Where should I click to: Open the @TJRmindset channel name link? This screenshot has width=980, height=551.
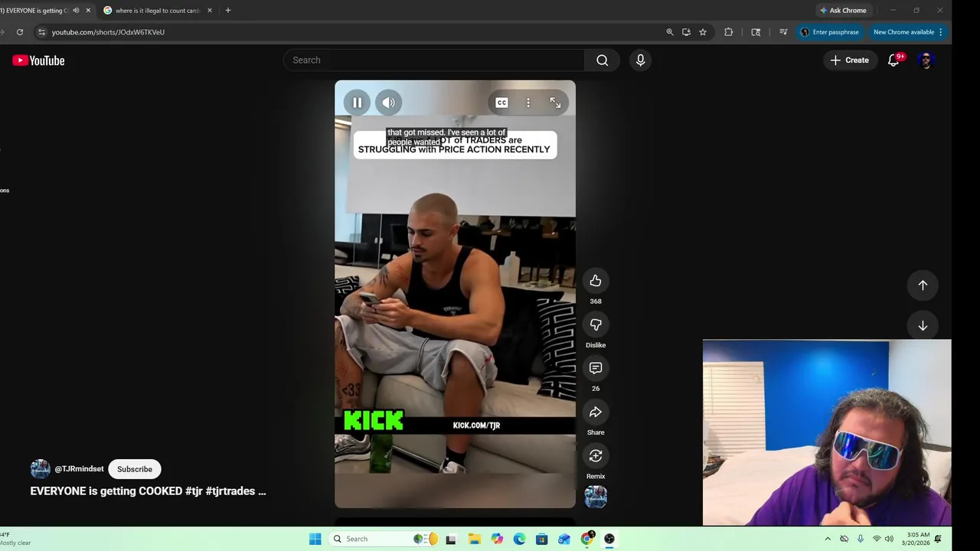pos(79,469)
